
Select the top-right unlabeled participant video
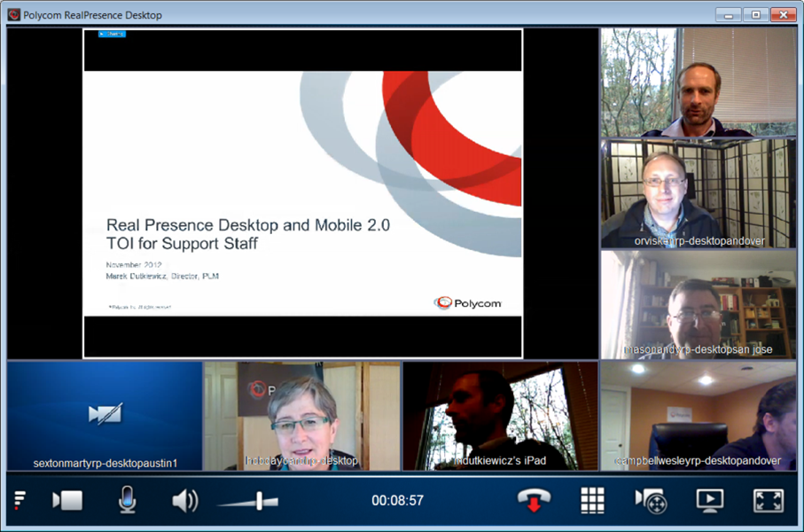699,82
